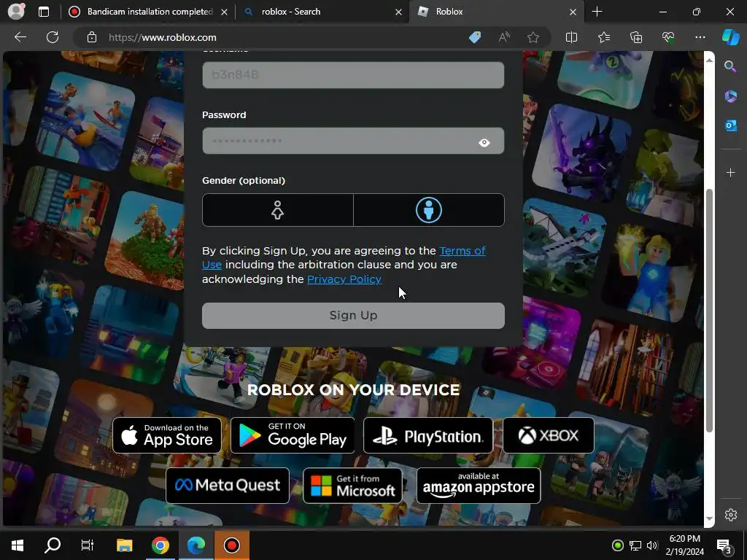Click the page vertical scrollbar thumb
Image resolution: width=747 pixels, height=560 pixels.
click(709, 311)
